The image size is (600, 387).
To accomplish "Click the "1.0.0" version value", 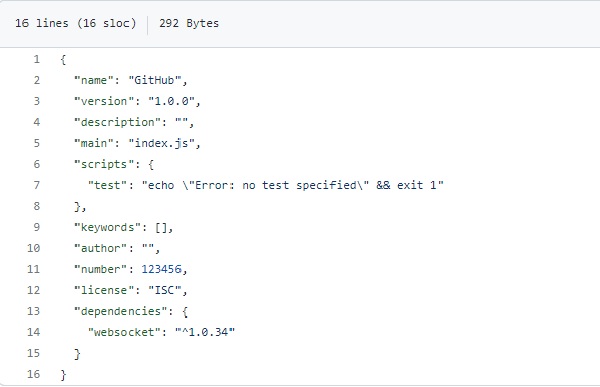I will coord(171,101).
